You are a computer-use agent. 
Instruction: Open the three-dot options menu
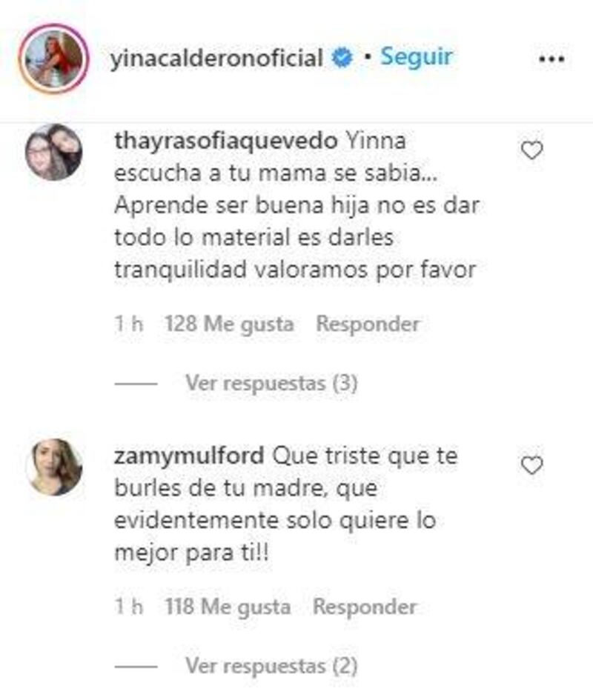pyautogui.click(x=551, y=59)
